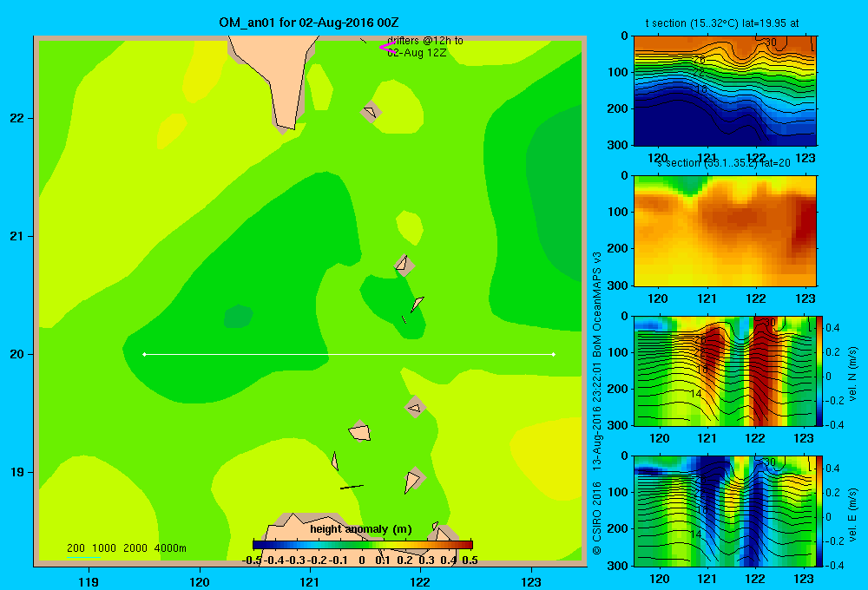
Task: Click depth label 100 on temperature section
Action: click(619, 72)
